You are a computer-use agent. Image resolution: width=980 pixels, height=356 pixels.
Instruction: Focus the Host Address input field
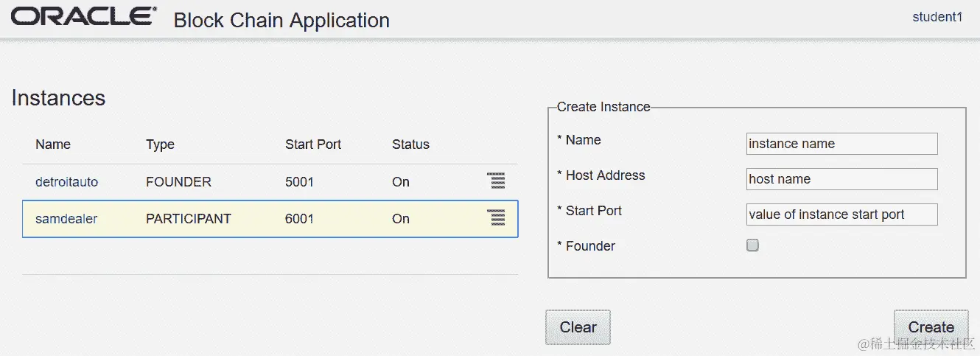pos(841,179)
